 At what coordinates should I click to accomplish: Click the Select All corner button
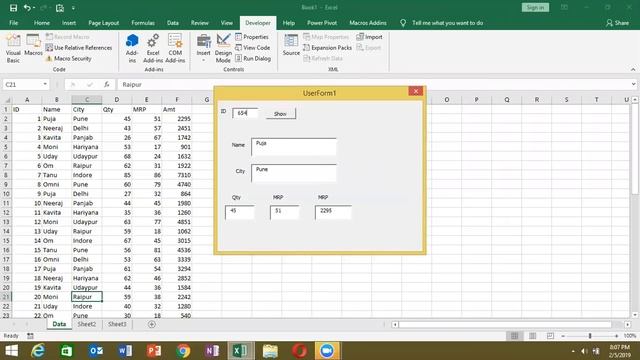6,100
